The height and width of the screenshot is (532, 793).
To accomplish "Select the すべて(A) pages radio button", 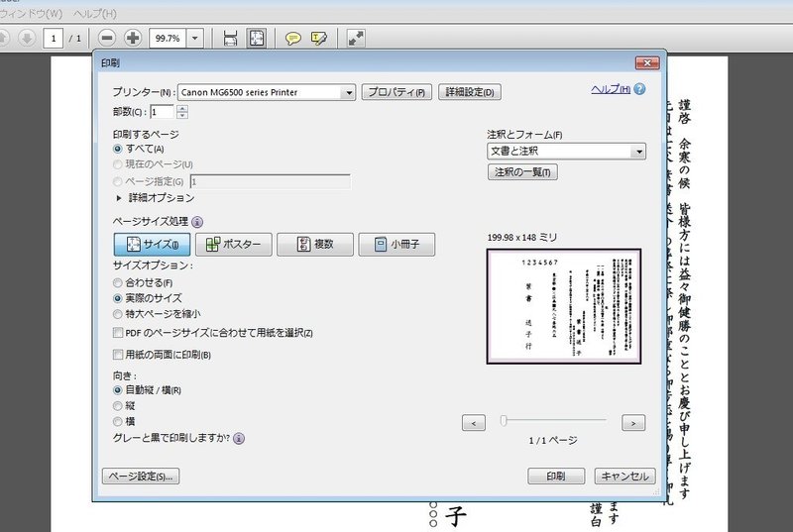I will [118, 149].
